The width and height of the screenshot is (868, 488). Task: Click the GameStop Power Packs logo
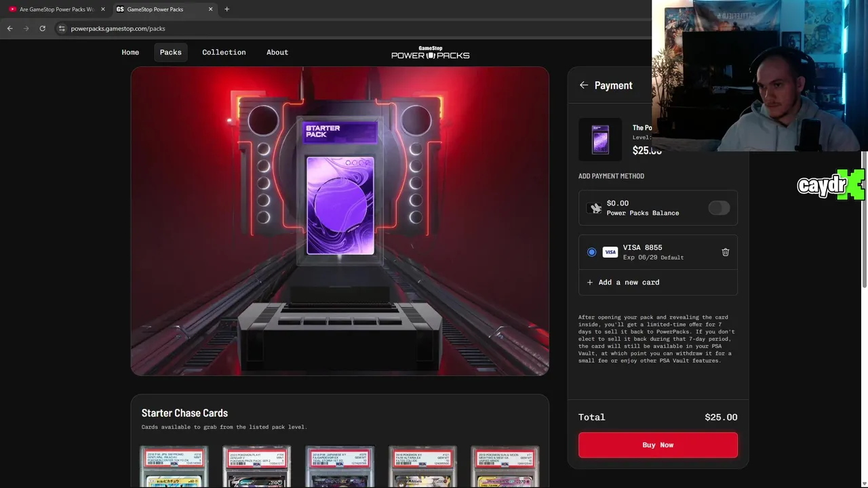pyautogui.click(x=430, y=52)
